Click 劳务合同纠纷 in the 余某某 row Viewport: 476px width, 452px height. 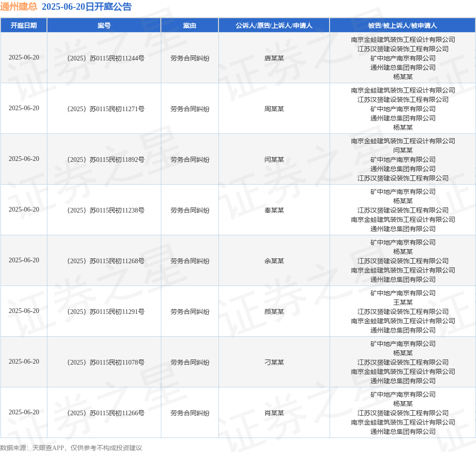(x=190, y=261)
